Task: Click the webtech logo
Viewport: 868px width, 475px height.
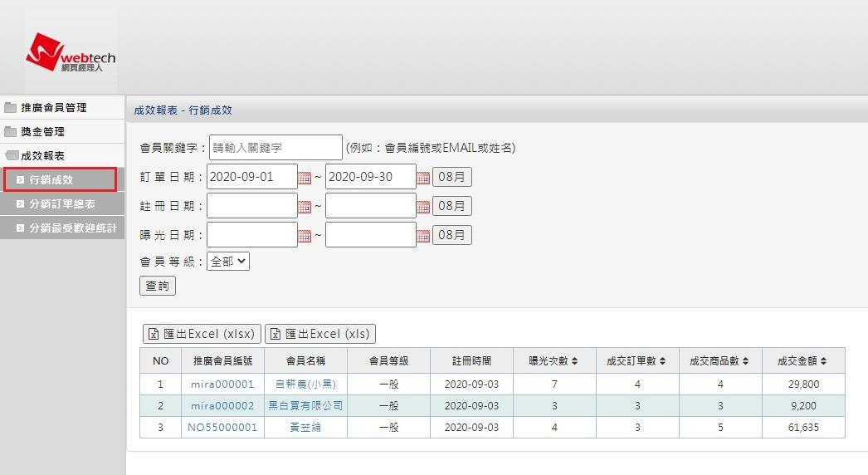Action: 70,52
